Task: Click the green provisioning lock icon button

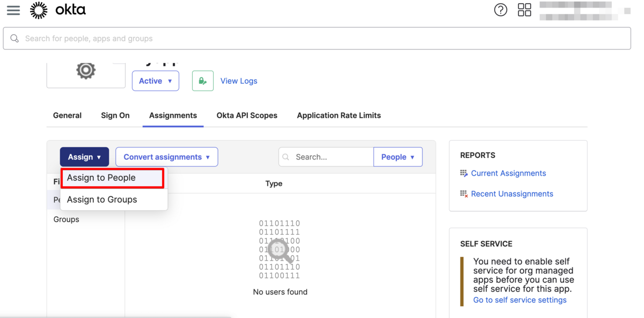Action: pos(203,81)
